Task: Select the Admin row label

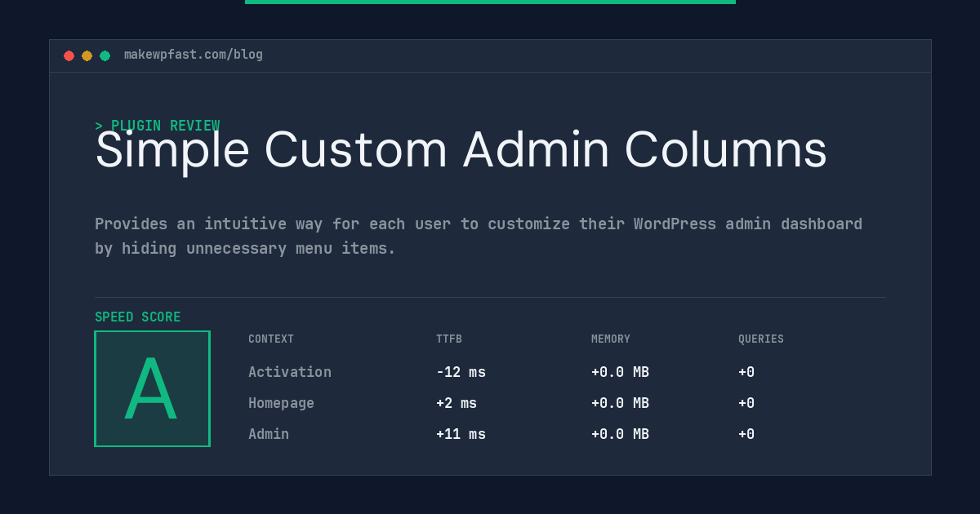Action: 269,434
